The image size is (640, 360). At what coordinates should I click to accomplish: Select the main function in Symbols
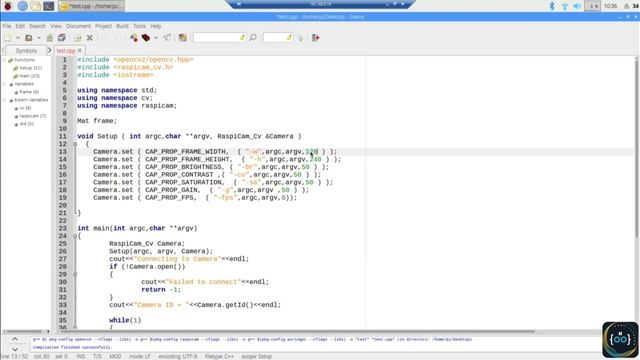click(x=29, y=76)
